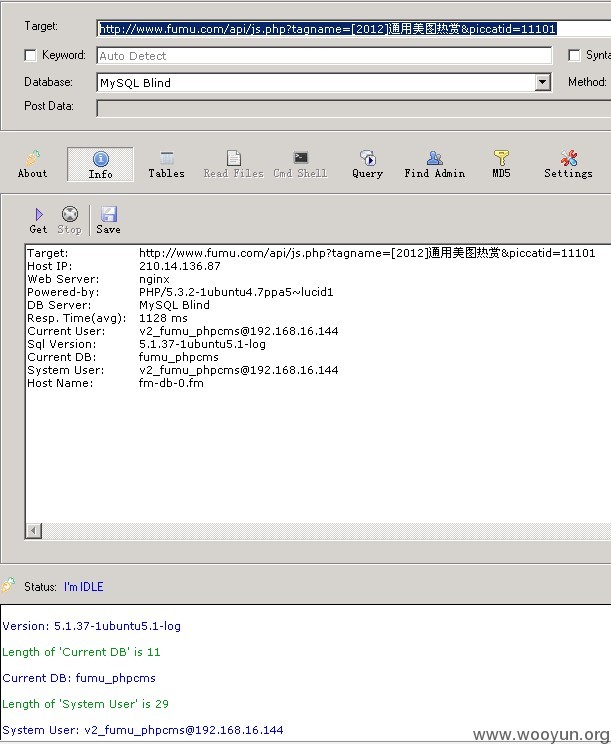Open the Cmd Shell tool
Image resolution: width=611 pixels, height=744 pixels.
(x=300, y=164)
